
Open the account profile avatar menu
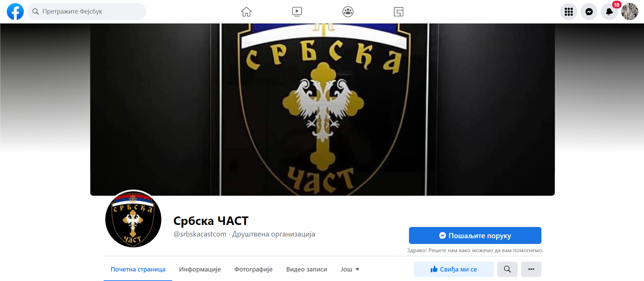tap(630, 12)
